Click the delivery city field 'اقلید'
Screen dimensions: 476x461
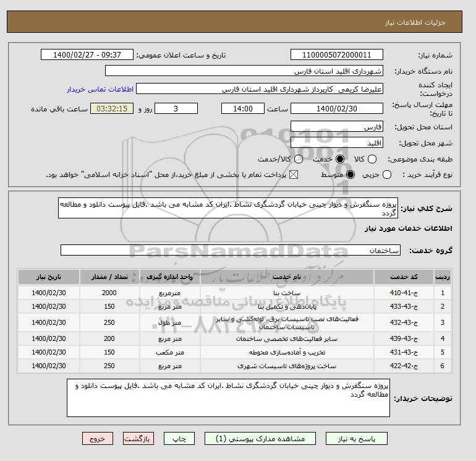[337, 142]
